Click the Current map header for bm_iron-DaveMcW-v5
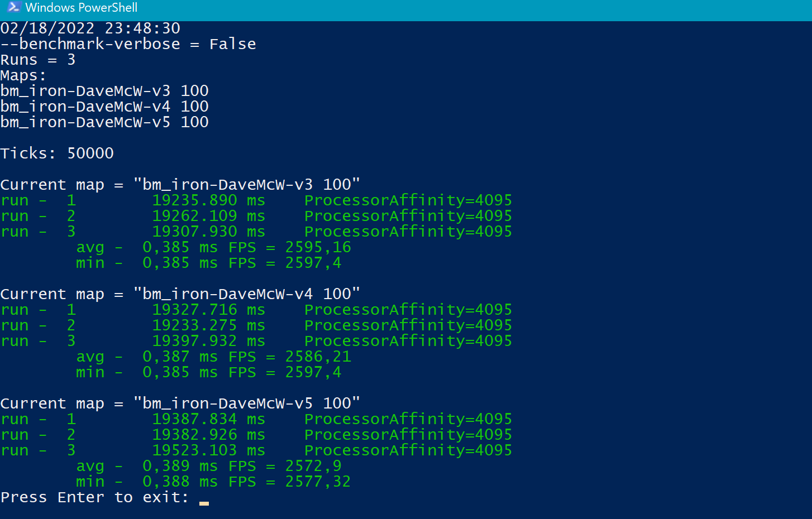Viewport: 812px width, 519px height. click(x=180, y=403)
